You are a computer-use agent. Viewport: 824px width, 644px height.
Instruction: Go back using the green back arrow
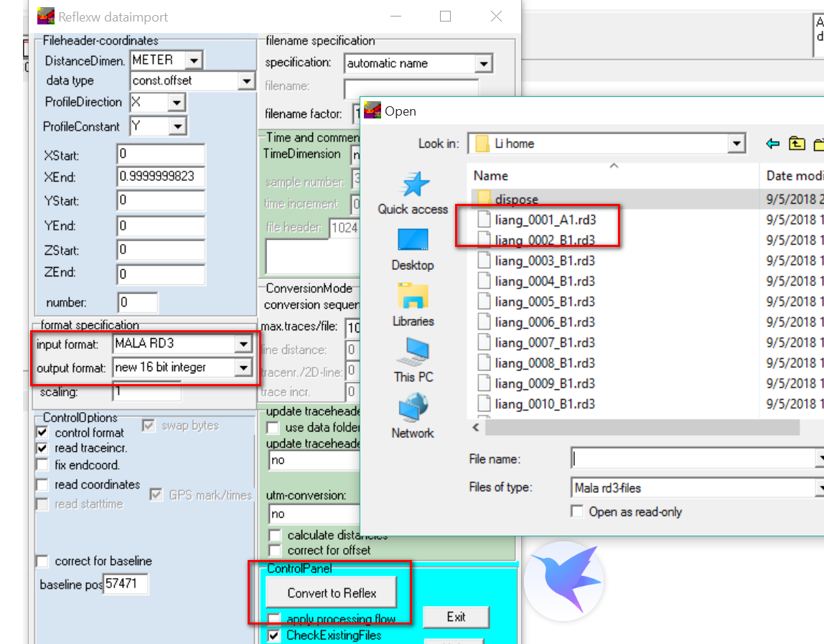click(772, 143)
